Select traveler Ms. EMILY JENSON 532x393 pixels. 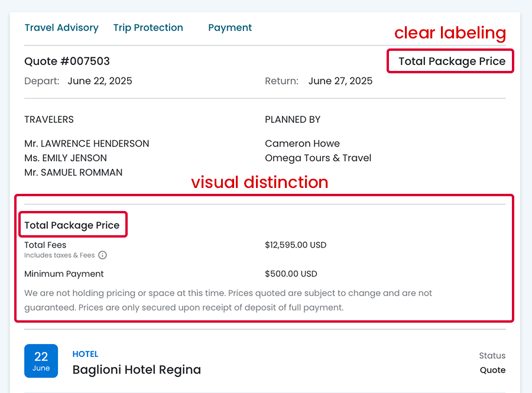pos(66,158)
